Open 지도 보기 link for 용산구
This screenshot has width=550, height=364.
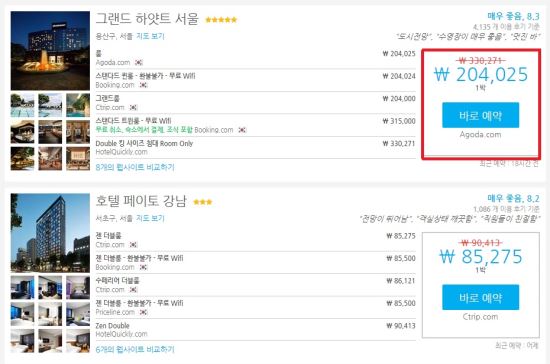pos(150,36)
